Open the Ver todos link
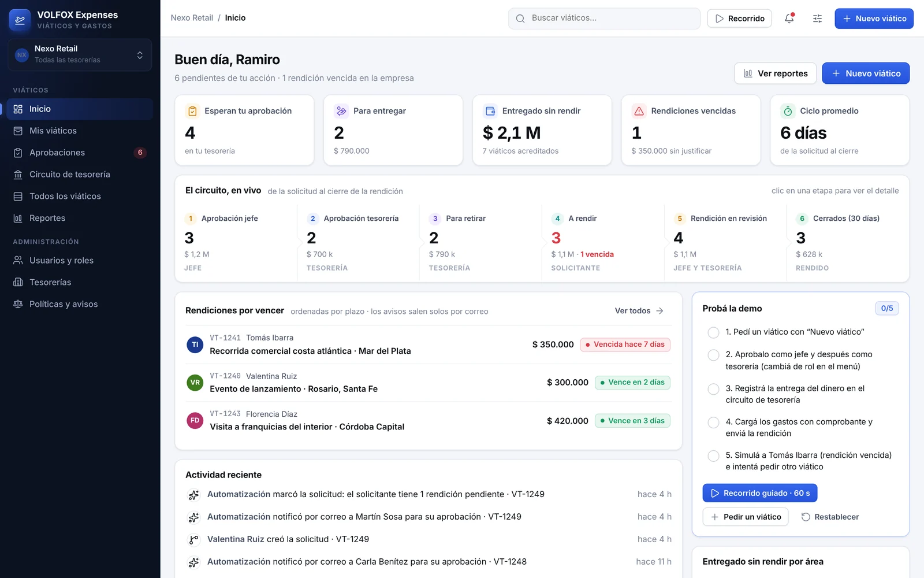924x578 pixels. pyautogui.click(x=639, y=311)
